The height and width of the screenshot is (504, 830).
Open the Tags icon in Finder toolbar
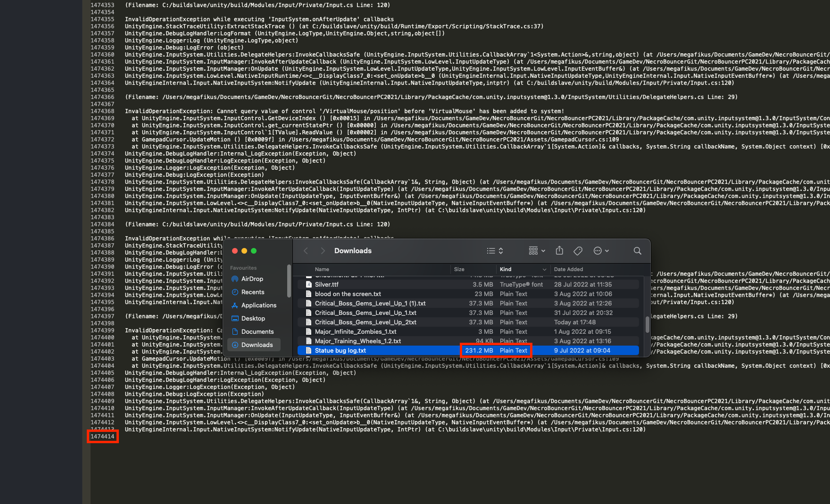(578, 251)
